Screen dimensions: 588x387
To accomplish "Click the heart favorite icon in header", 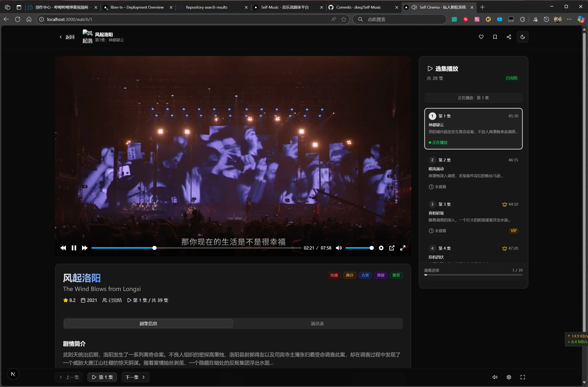I will pos(481,37).
